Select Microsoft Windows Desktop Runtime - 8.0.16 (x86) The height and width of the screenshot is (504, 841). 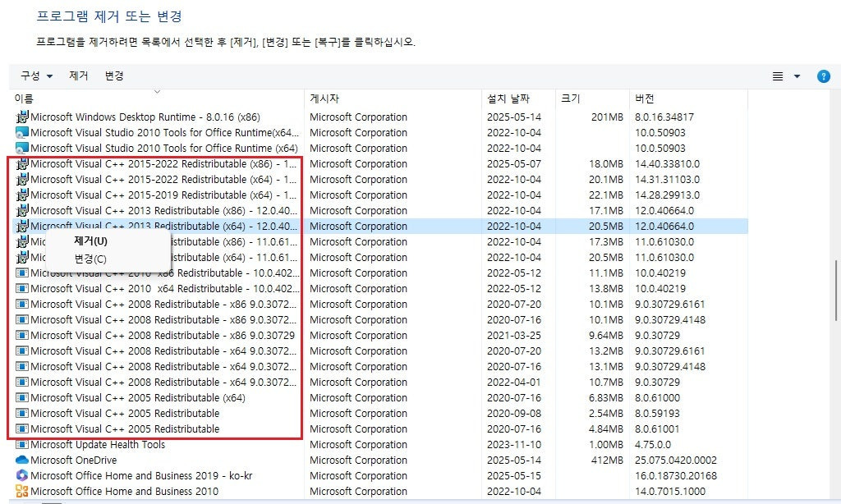tap(145, 117)
